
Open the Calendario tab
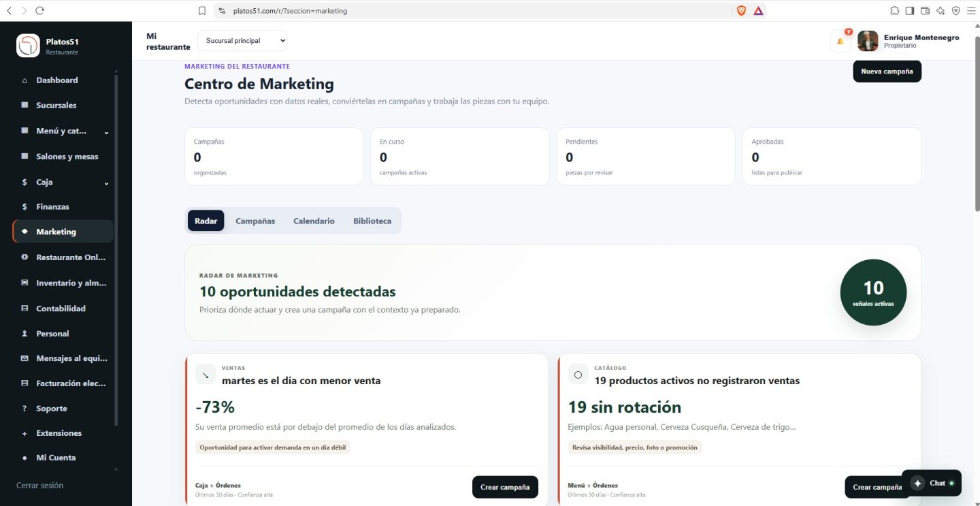pyautogui.click(x=314, y=221)
